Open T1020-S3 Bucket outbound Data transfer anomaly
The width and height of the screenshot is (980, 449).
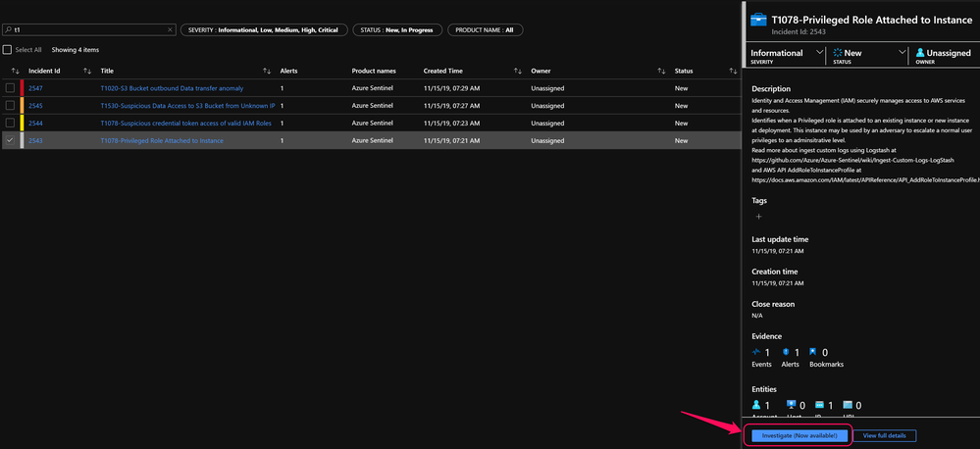click(172, 88)
